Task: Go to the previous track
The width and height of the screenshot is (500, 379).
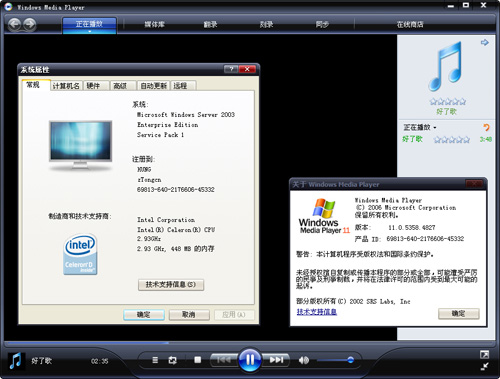Action: coord(224,360)
